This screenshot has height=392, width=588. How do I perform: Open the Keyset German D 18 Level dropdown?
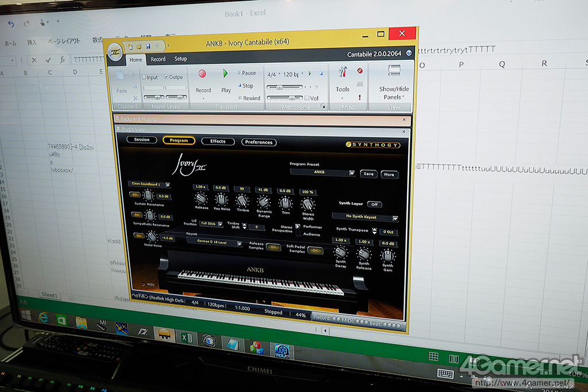point(215,242)
